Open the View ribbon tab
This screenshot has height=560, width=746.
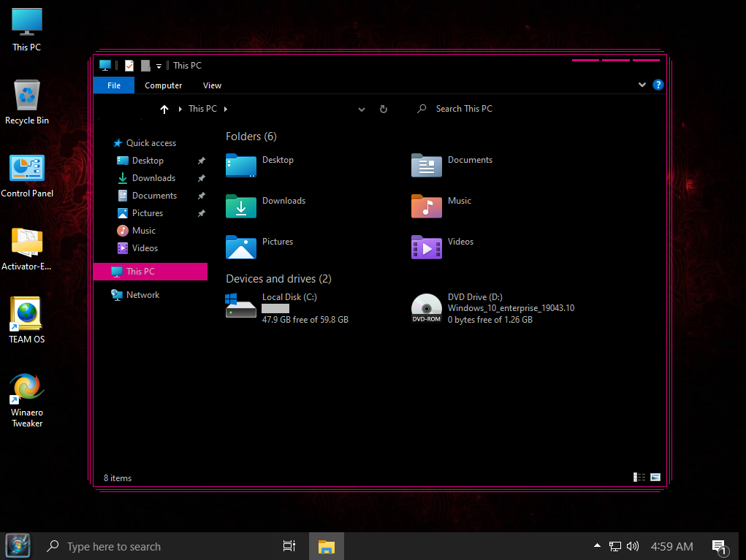[x=212, y=85]
